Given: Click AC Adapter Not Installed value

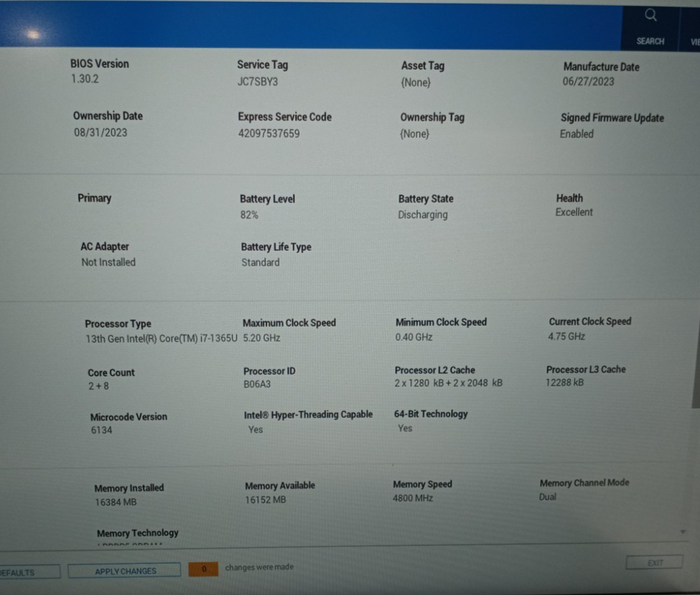Looking at the screenshot, I should [x=108, y=262].
